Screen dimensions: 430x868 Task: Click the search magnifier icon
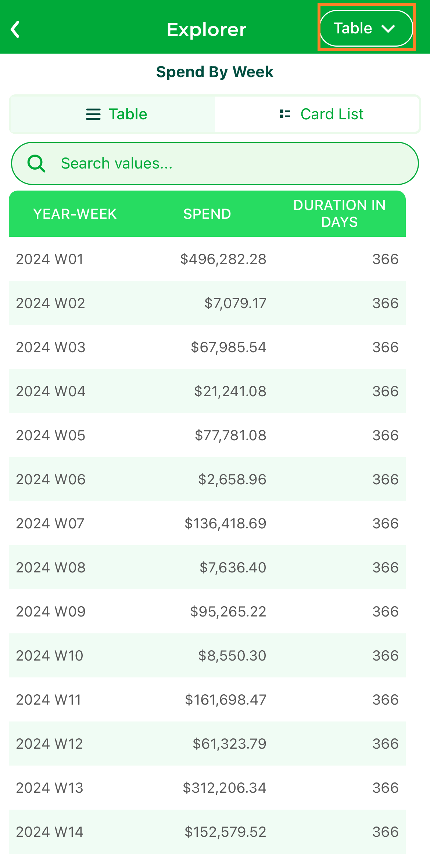pyautogui.click(x=36, y=163)
